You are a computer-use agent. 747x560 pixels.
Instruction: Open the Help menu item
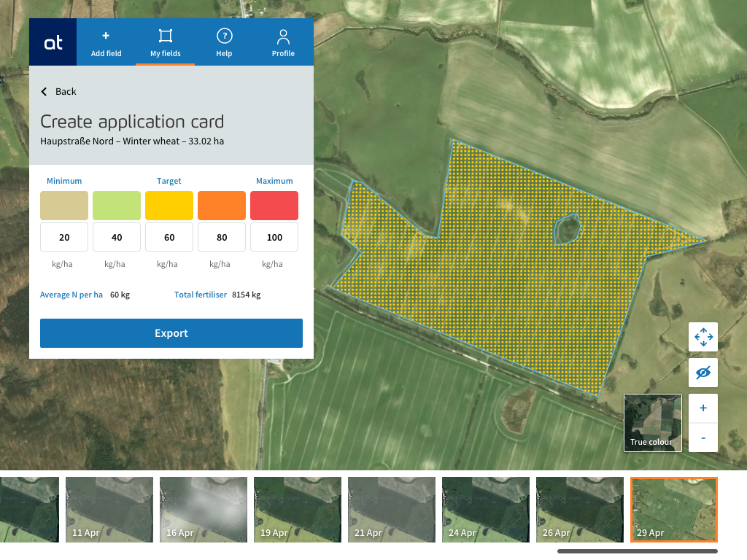[224, 42]
